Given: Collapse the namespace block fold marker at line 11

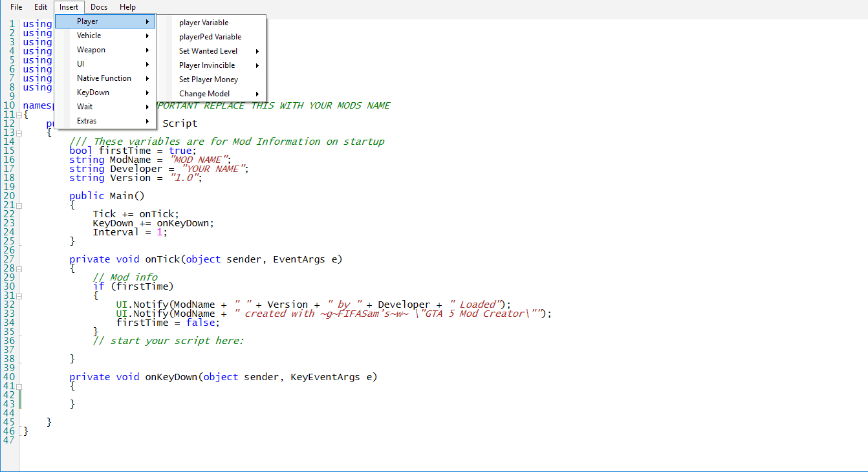Looking at the screenshot, I should tap(19, 114).
